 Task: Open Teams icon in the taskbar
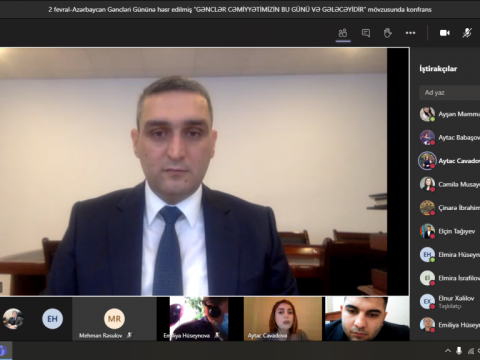3,351
